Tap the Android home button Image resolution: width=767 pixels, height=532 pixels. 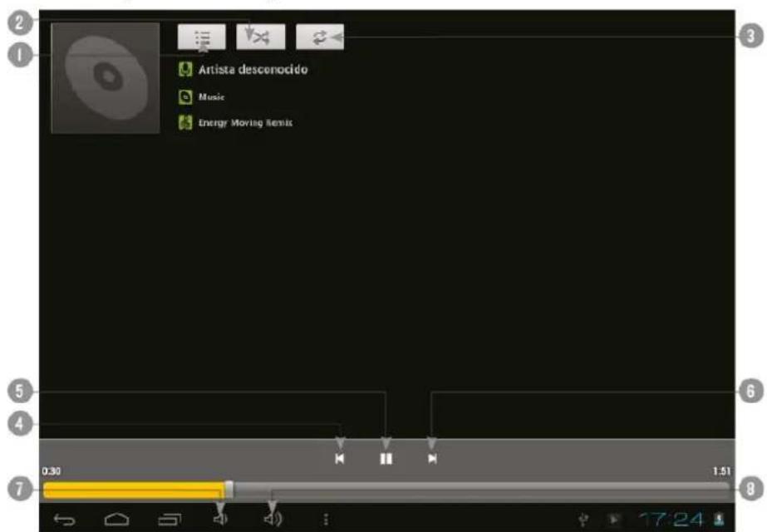[x=117, y=520]
